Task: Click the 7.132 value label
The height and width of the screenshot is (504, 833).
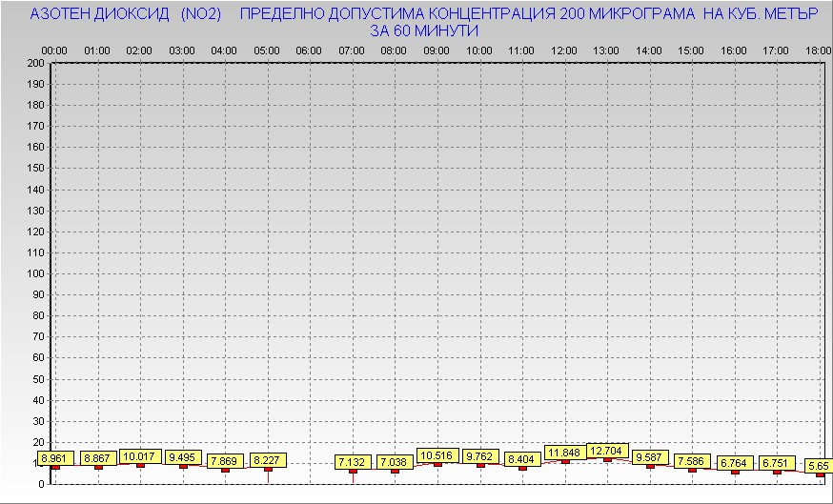Action: point(353,462)
